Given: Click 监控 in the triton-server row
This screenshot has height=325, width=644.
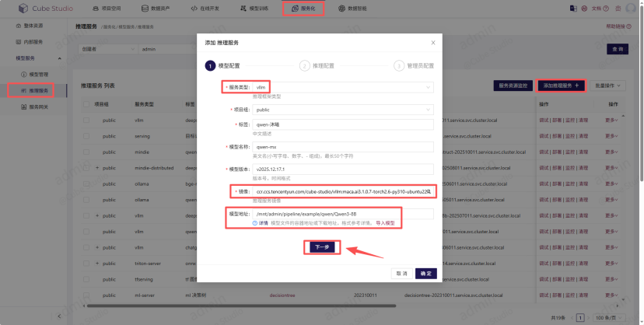Looking at the screenshot, I should (x=570, y=264).
